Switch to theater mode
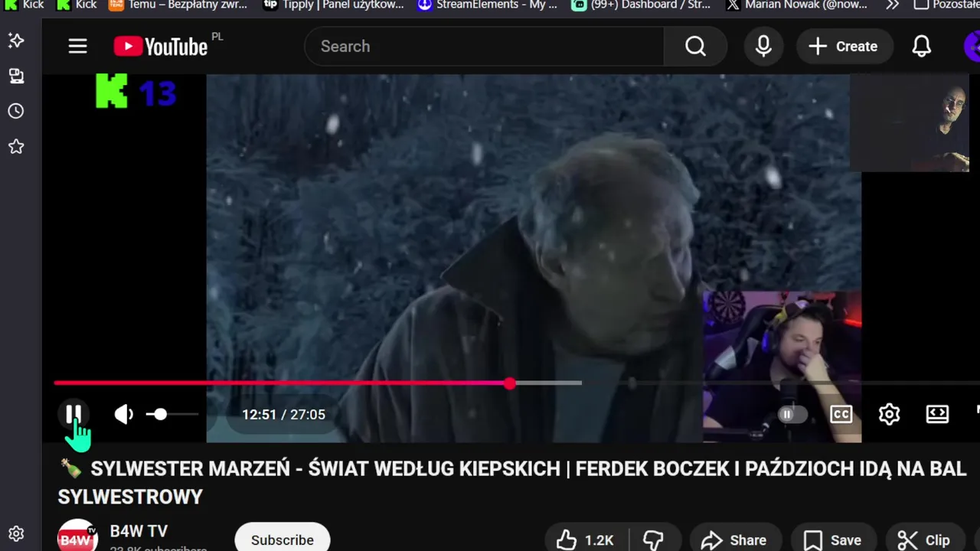The width and height of the screenshot is (980, 551). 937,414
